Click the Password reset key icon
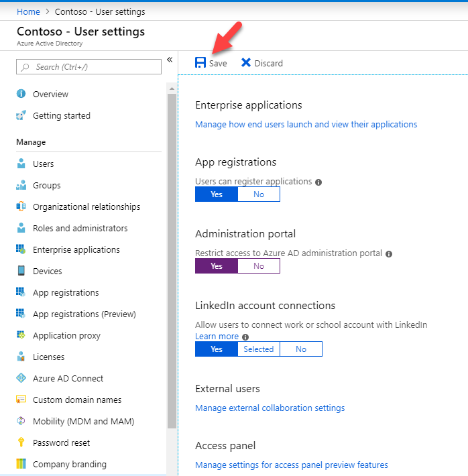 [21, 442]
